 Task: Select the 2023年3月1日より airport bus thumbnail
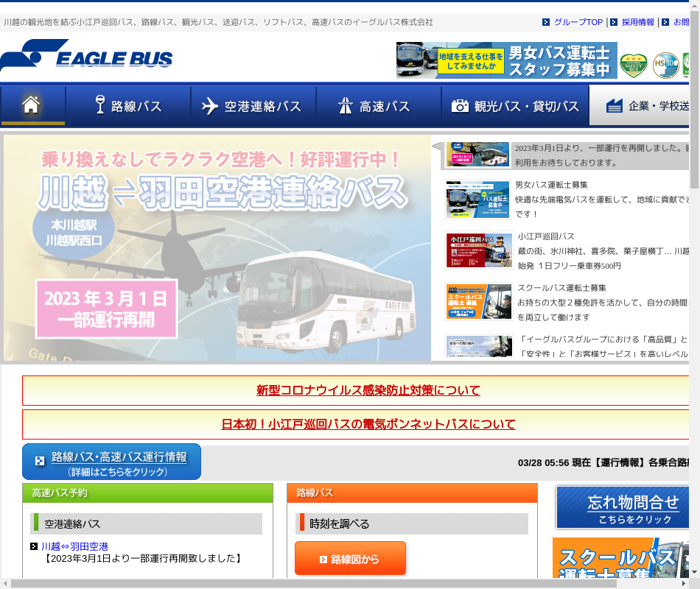click(x=477, y=155)
